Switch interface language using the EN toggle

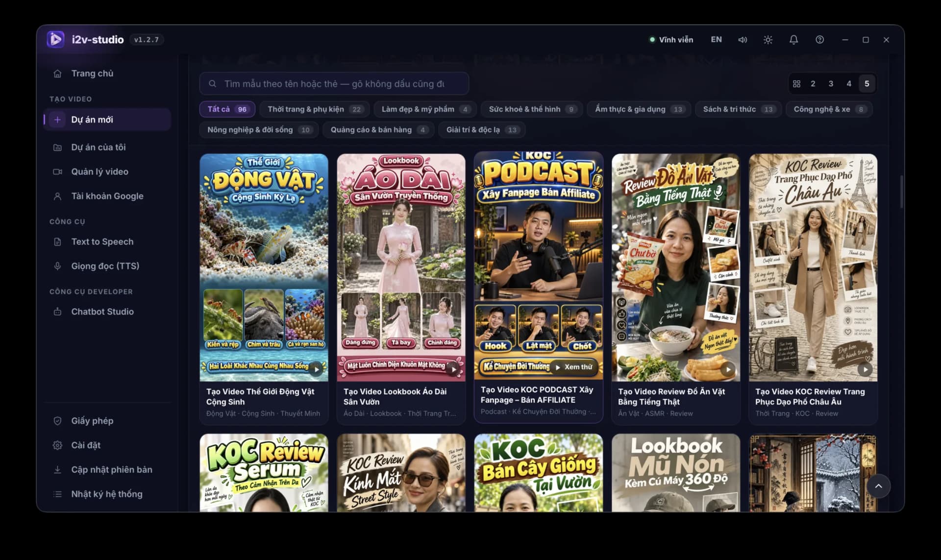click(x=716, y=40)
